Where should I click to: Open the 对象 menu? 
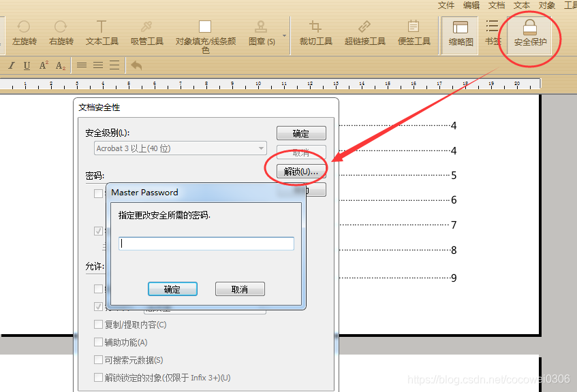tap(546, 5)
